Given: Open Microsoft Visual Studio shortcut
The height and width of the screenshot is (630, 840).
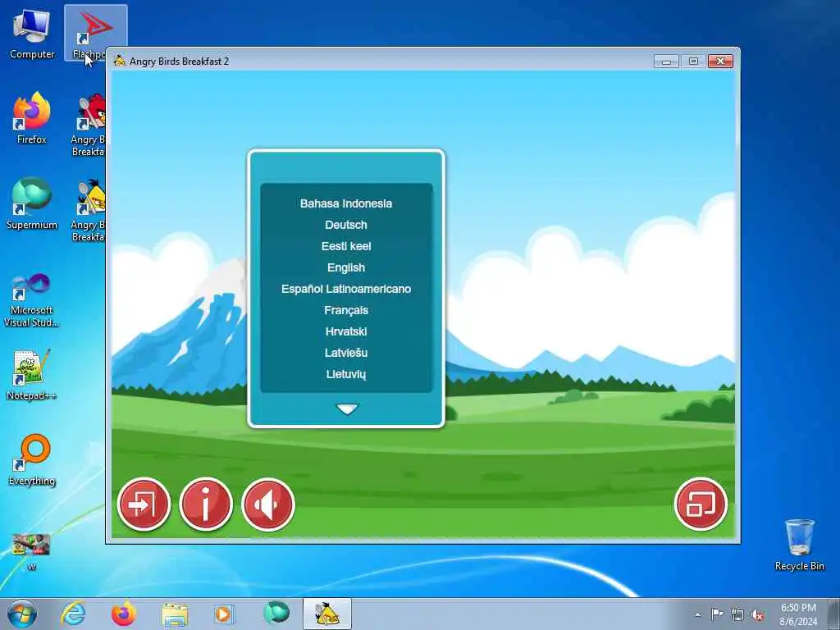Looking at the screenshot, I should [x=32, y=300].
